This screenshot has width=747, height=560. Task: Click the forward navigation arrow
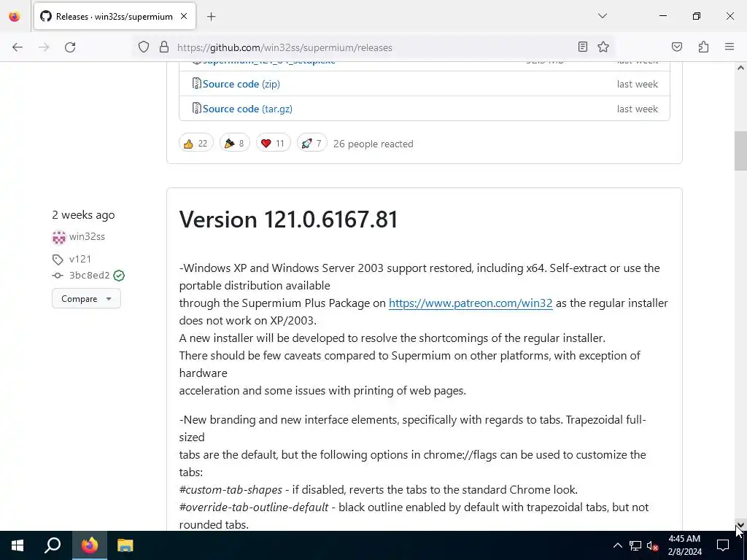click(x=44, y=47)
